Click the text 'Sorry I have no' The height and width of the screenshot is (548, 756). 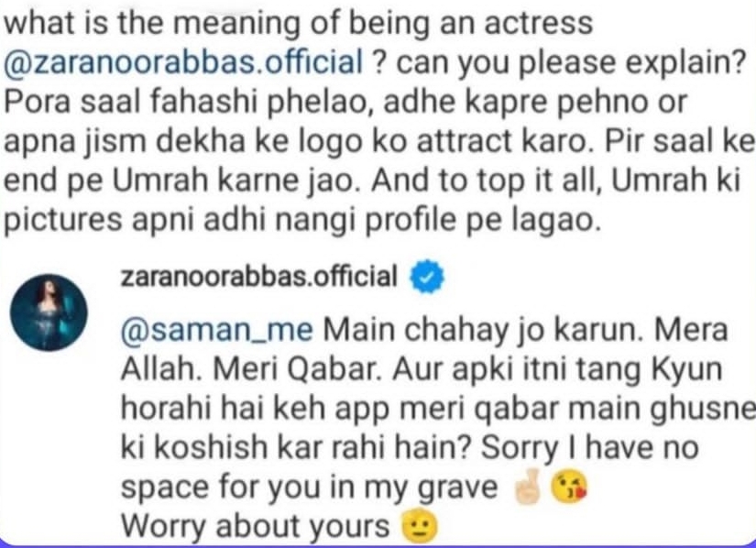[x=589, y=448]
